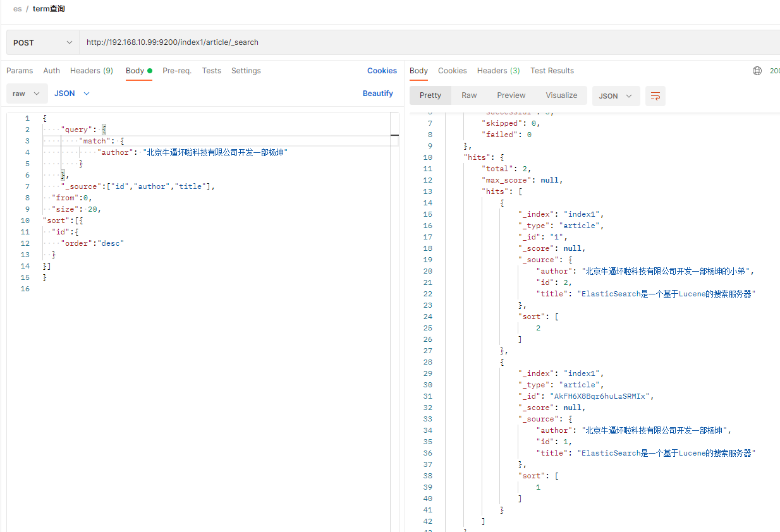Switch to Preview response view
The height and width of the screenshot is (532, 780).
[x=511, y=95]
